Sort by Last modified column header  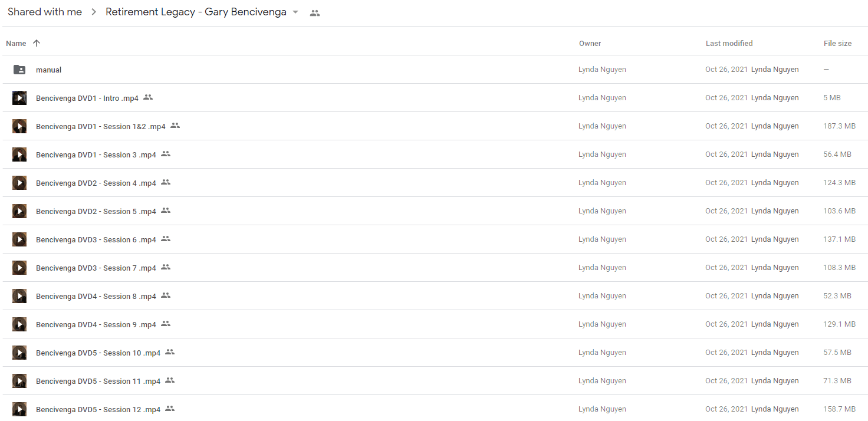coord(729,43)
